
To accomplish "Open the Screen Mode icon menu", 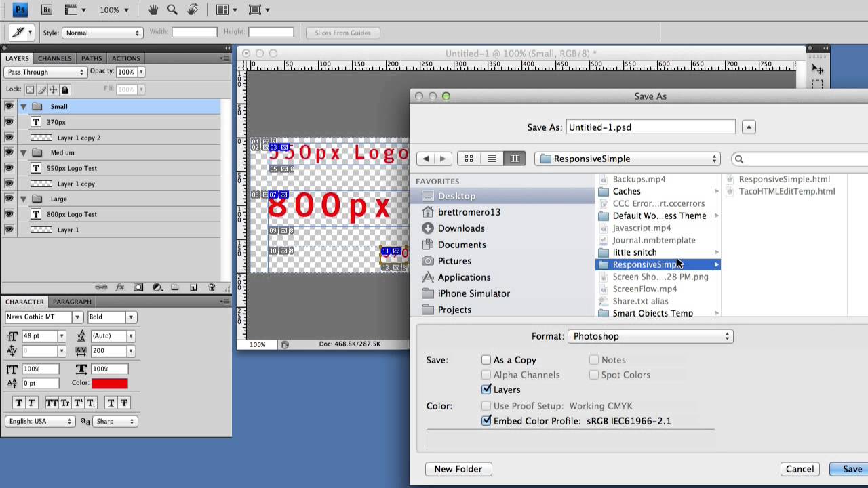I will coord(259,9).
